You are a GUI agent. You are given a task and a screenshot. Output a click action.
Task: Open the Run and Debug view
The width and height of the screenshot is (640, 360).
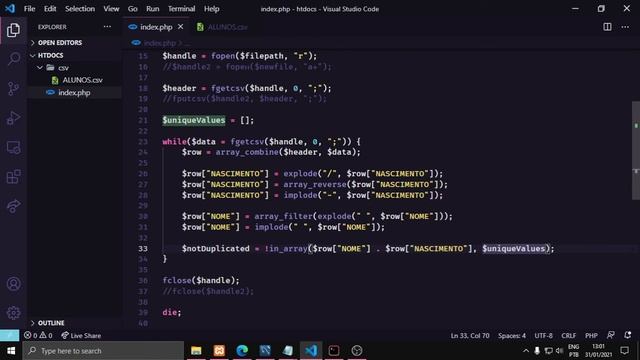click(13, 118)
